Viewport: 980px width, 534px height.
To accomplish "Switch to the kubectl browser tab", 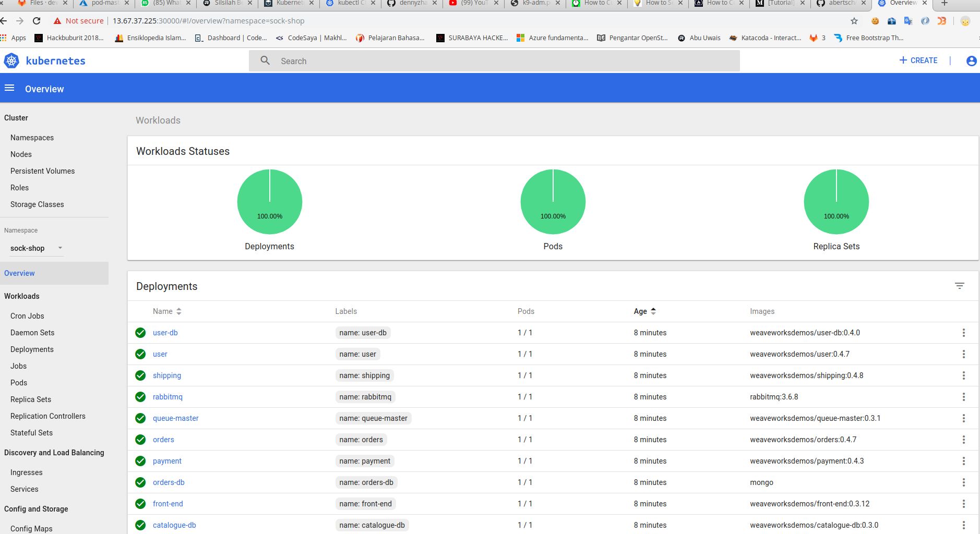I will [351, 3].
